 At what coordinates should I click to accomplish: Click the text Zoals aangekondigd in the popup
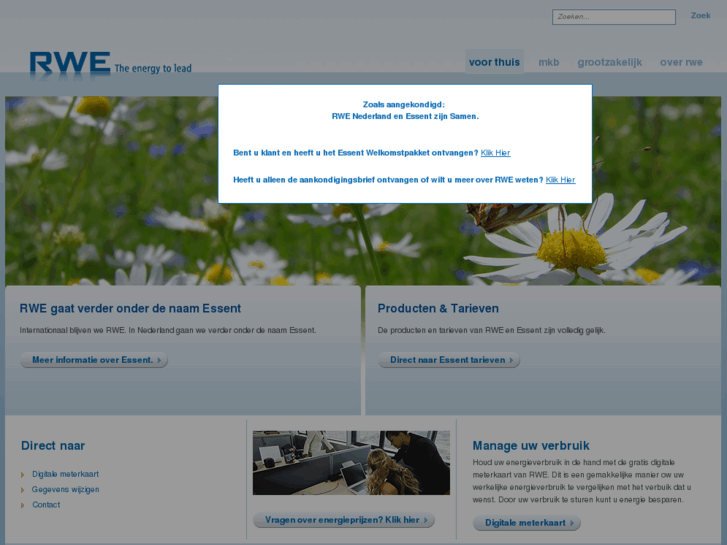coord(403,104)
